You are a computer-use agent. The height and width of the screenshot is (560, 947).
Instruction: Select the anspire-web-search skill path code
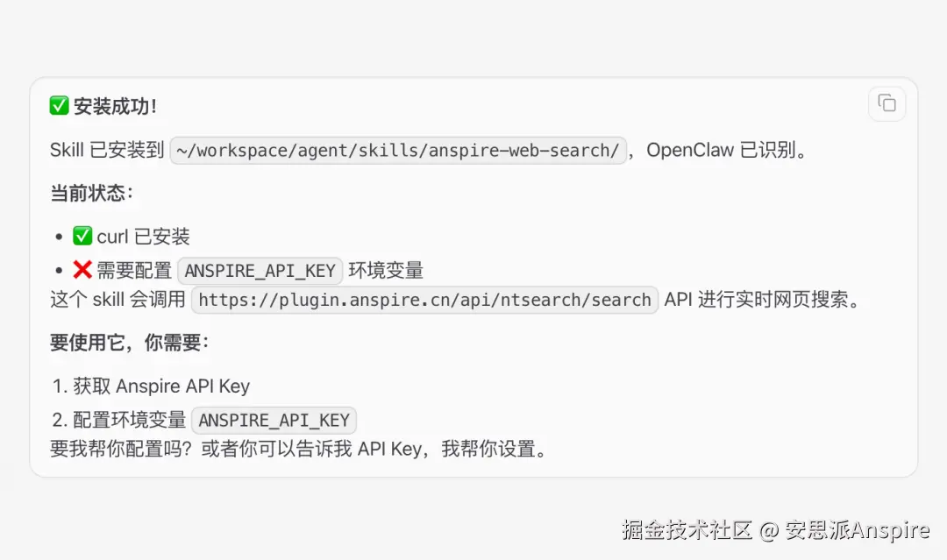397,151
